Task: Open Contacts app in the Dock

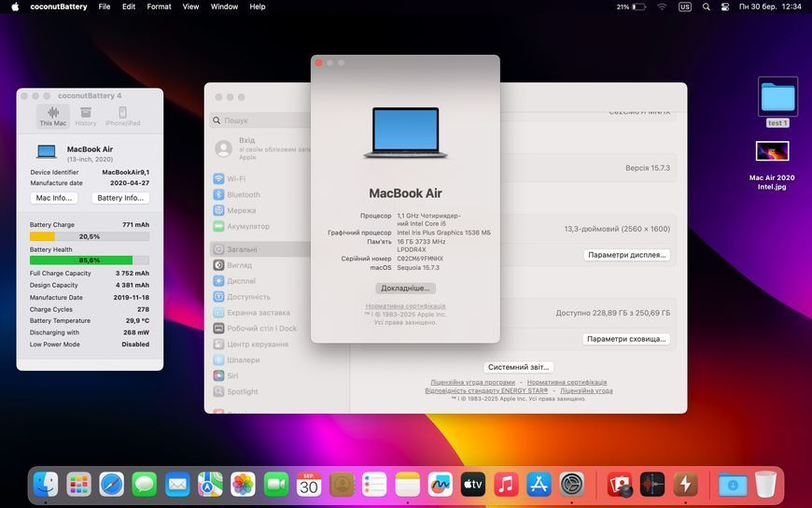Action: 342,485
